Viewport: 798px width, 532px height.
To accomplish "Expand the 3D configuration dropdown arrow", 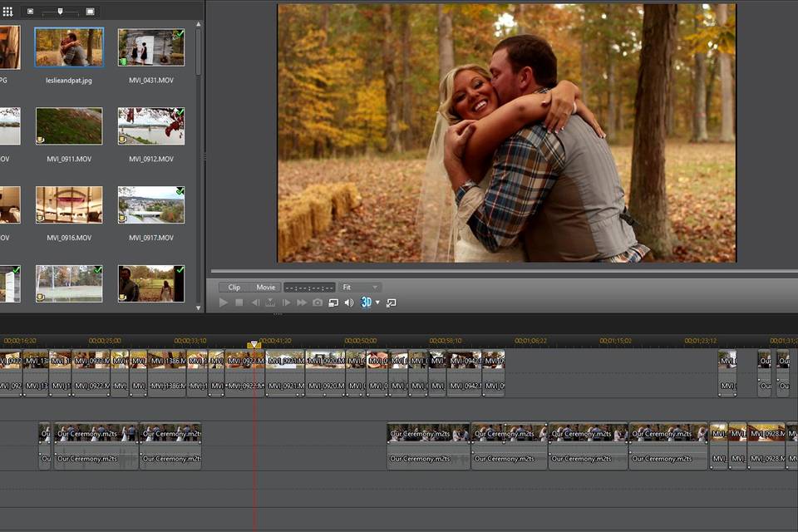I will [x=377, y=303].
